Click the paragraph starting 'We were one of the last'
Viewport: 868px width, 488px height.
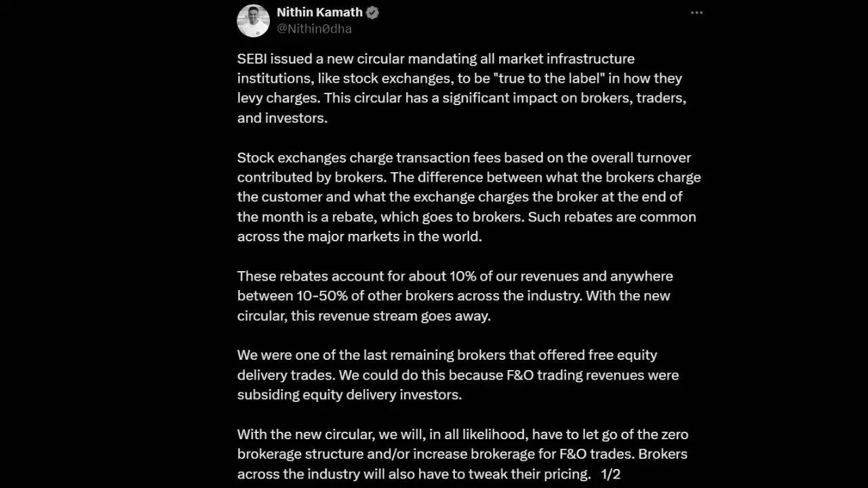pyautogui.click(x=458, y=374)
